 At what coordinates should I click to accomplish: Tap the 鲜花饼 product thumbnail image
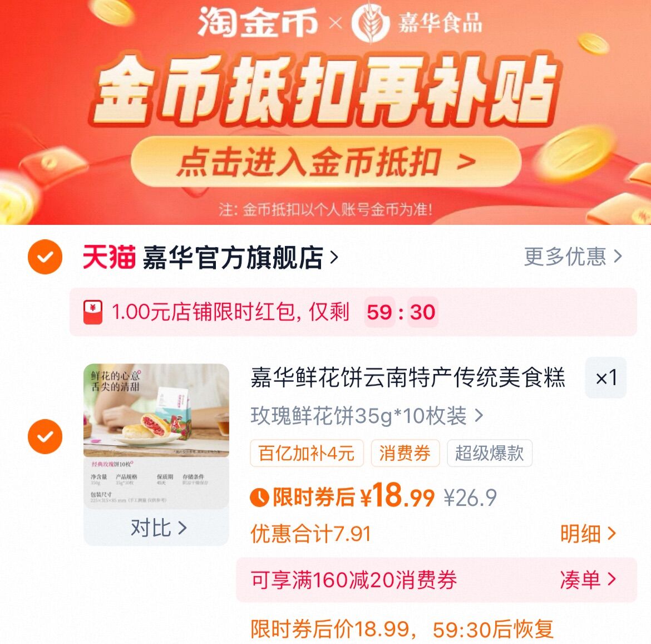(x=156, y=436)
